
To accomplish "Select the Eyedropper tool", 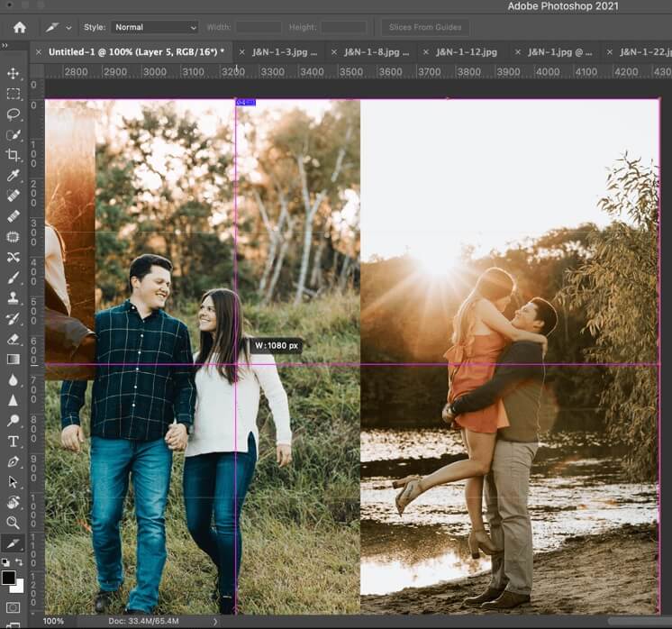I will tap(14, 176).
